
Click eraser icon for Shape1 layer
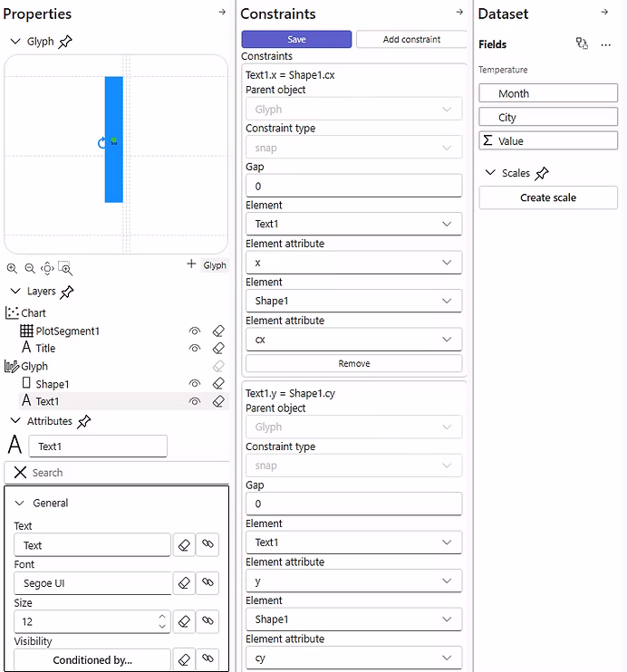[x=218, y=383]
